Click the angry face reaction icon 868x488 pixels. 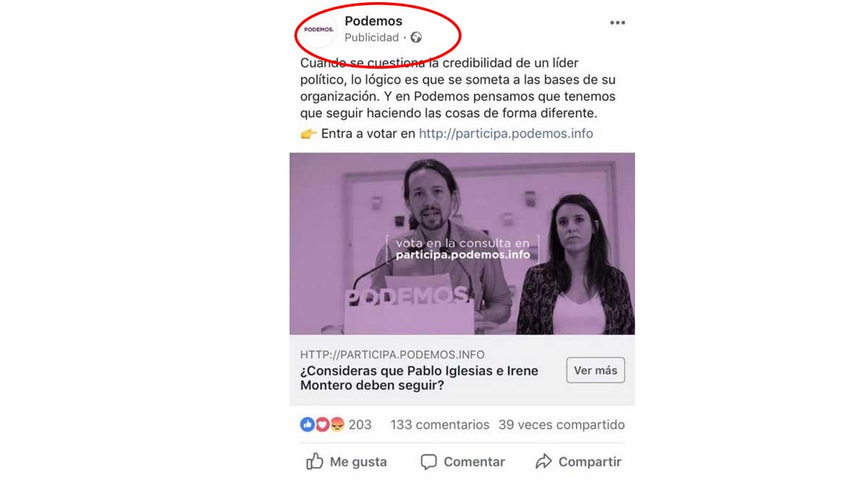pos(337,425)
